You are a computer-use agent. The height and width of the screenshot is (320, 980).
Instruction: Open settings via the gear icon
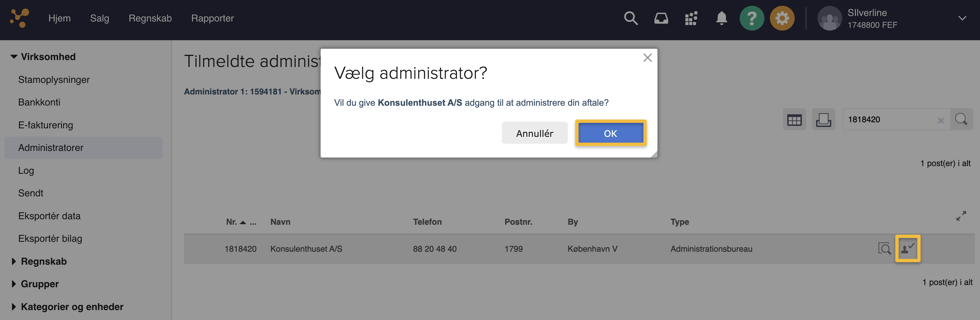coord(782,18)
